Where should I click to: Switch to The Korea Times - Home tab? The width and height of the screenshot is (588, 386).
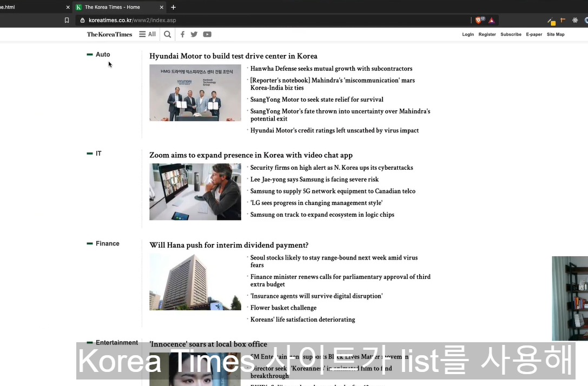(x=120, y=7)
